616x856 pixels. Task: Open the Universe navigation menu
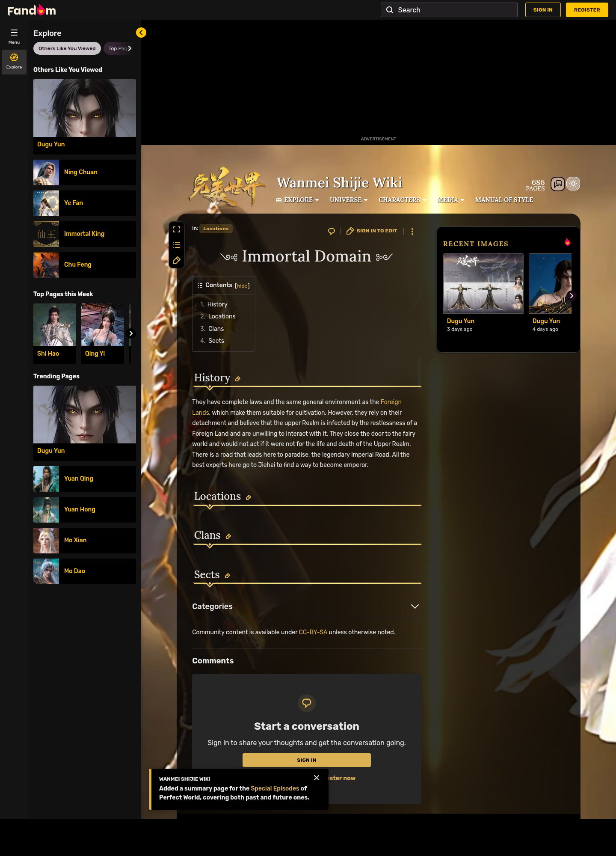tap(348, 200)
